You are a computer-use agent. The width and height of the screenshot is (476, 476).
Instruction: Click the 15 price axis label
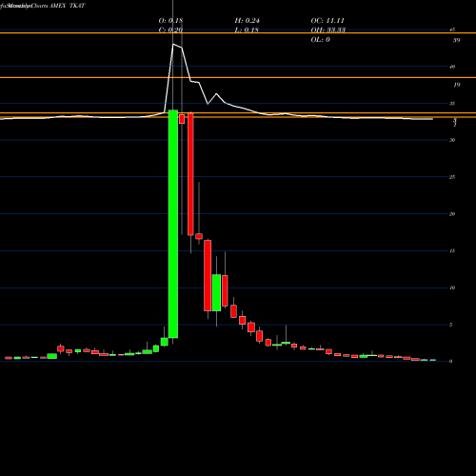452,251
